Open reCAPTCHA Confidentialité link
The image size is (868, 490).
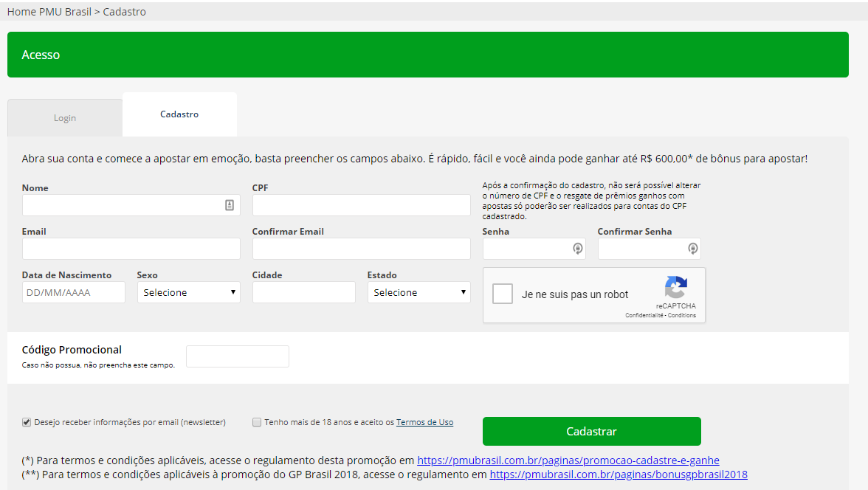click(x=644, y=315)
